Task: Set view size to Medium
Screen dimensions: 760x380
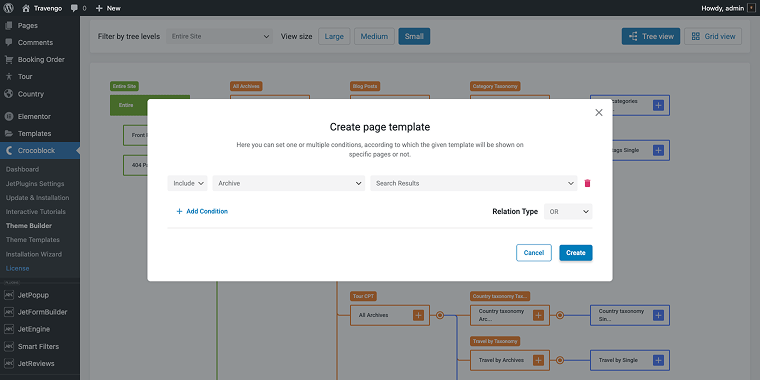Action: pos(374,36)
